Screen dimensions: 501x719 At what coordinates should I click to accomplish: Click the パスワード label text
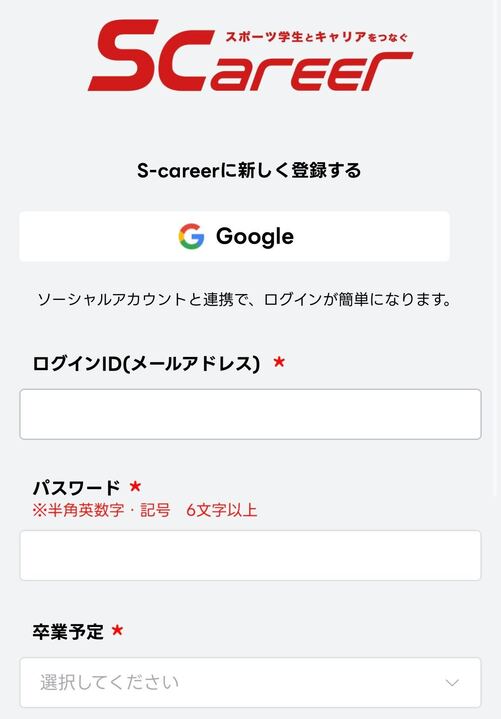click(x=76, y=487)
